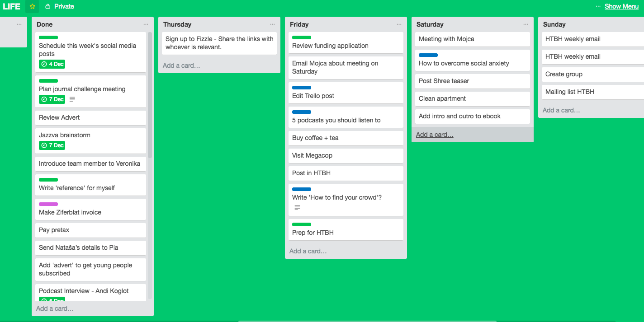Click the 4 Dec due date badge
The height and width of the screenshot is (322, 644).
pyautogui.click(x=52, y=64)
